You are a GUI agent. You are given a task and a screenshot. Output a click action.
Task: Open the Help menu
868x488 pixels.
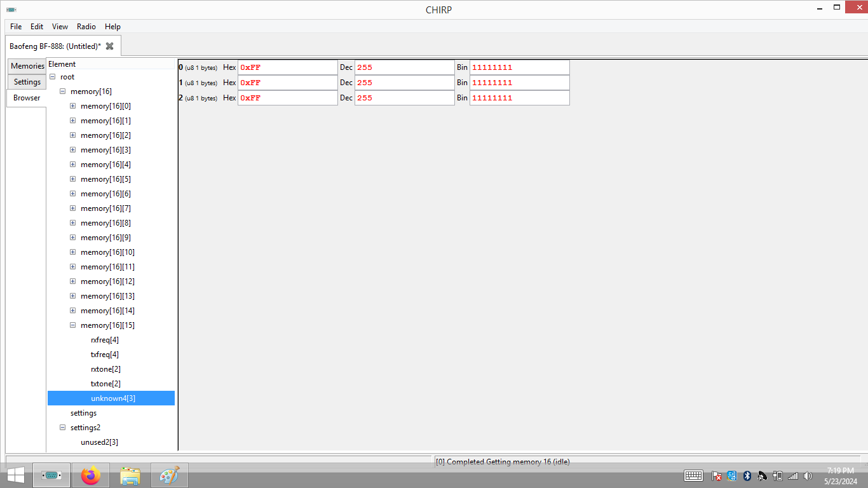[112, 27]
